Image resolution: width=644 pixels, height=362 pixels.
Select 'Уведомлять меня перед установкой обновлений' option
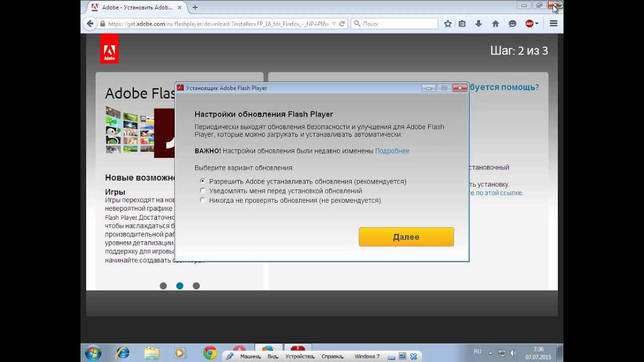[281, 191]
